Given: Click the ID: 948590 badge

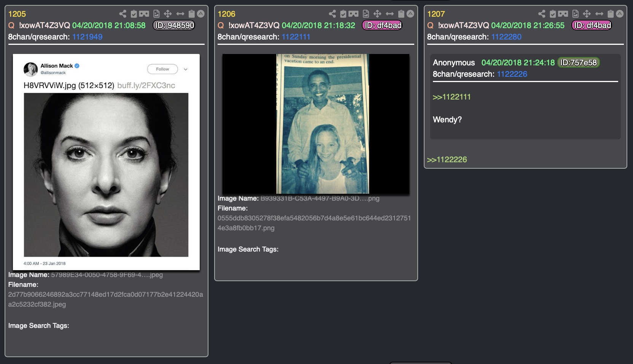Looking at the screenshot, I should point(174,25).
